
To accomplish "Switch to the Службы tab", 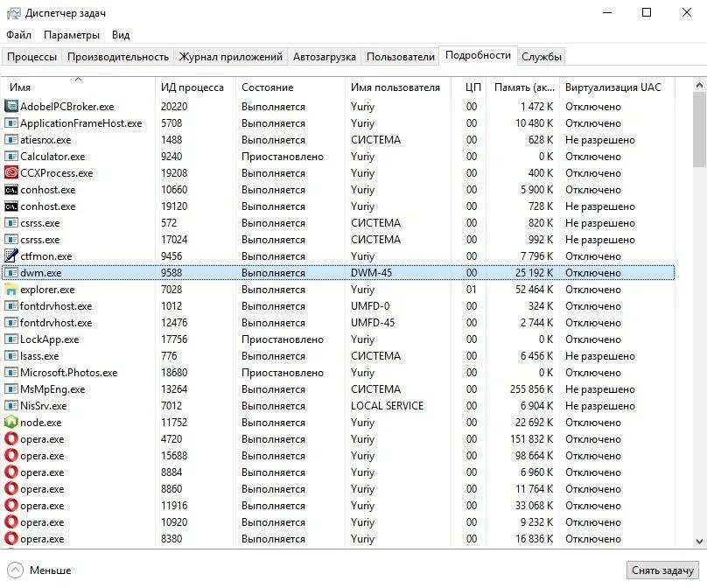I will tap(542, 57).
